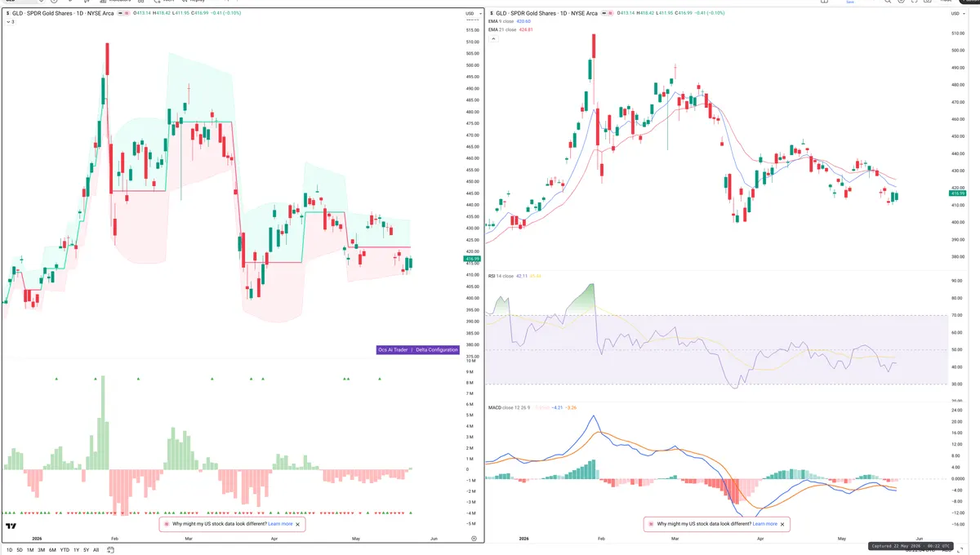Click the Delta Configuration label
This screenshot has width=980, height=555.
click(x=437, y=350)
